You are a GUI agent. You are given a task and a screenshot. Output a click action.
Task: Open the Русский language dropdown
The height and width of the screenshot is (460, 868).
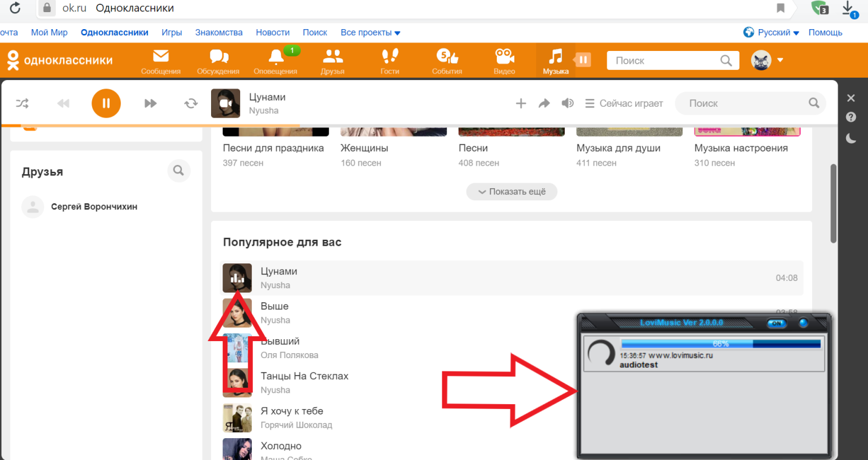772,33
